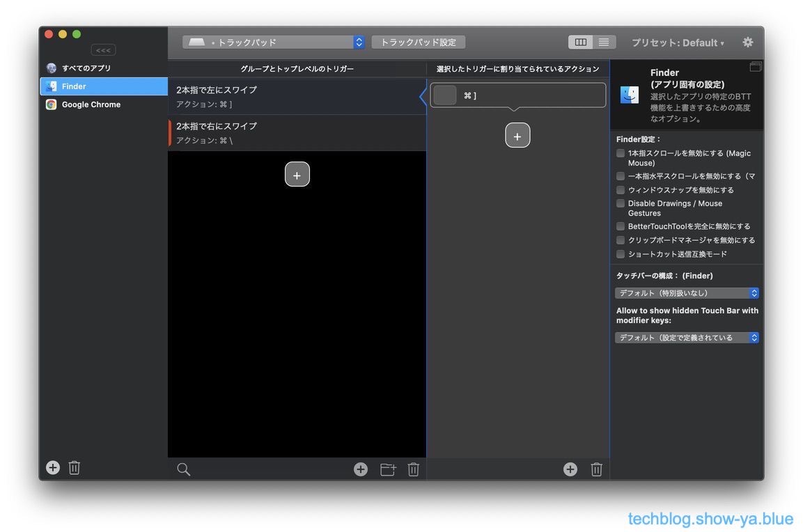Add a new trigger group folder

pyautogui.click(x=388, y=469)
